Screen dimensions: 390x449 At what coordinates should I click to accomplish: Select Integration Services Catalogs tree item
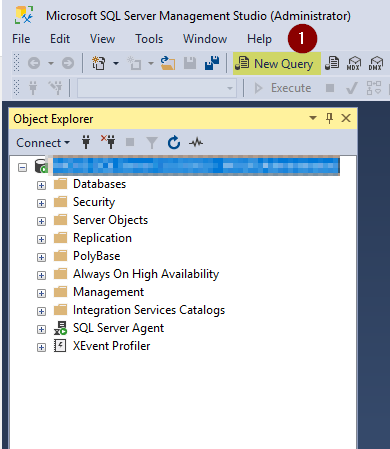[149, 310]
